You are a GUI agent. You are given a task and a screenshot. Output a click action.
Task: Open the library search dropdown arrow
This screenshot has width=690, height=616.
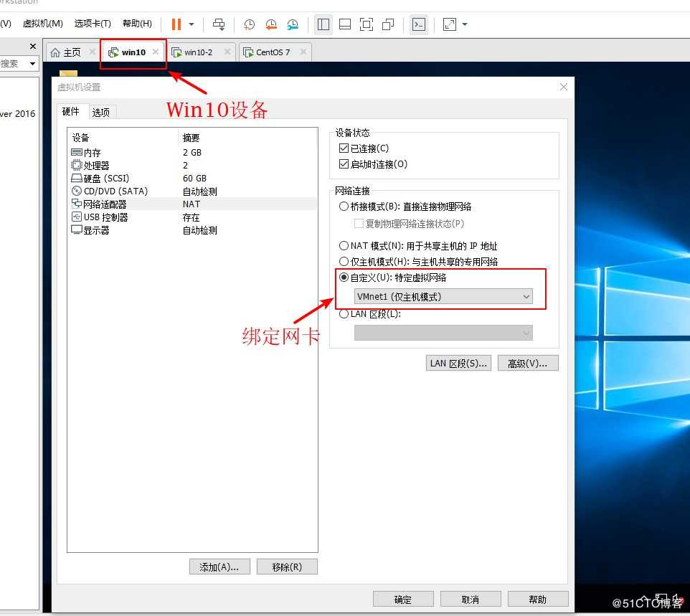pos(32,64)
